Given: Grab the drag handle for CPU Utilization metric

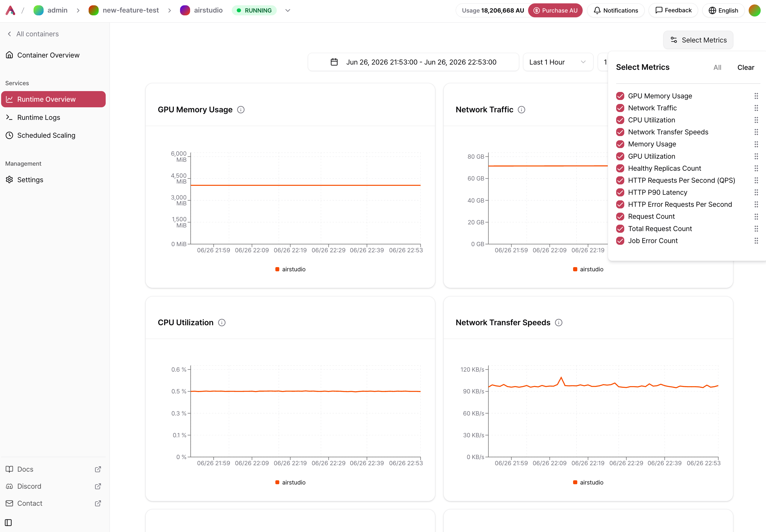Looking at the screenshot, I should coord(756,120).
